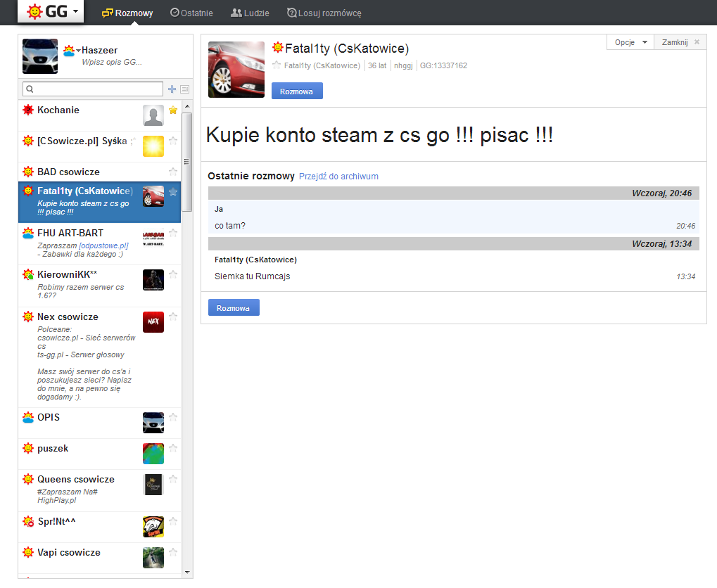Click the 'co tam?' message

pos(230,225)
